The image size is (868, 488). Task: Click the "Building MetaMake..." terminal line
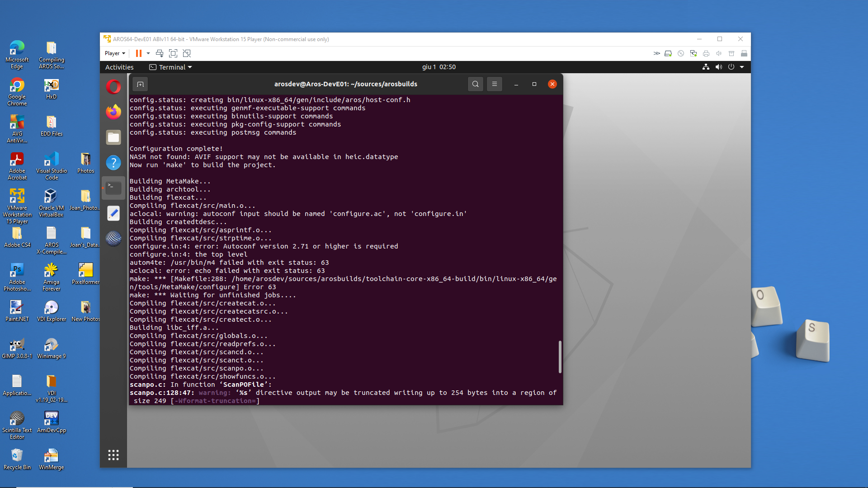(x=170, y=181)
